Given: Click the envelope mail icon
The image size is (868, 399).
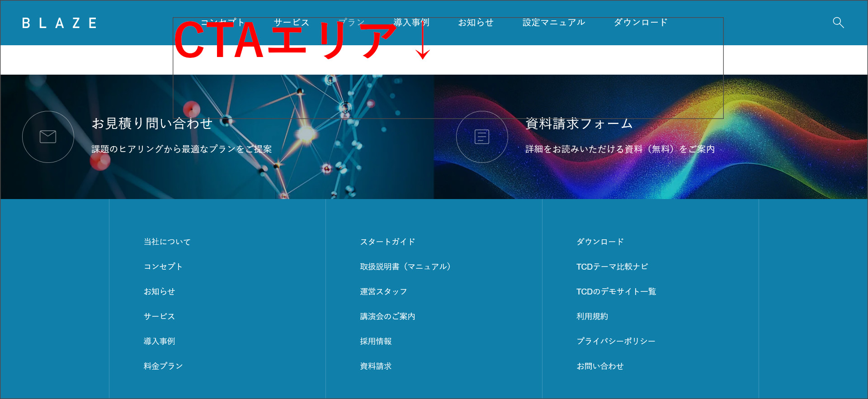Looking at the screenshot, I should click(x=48, y=137).
